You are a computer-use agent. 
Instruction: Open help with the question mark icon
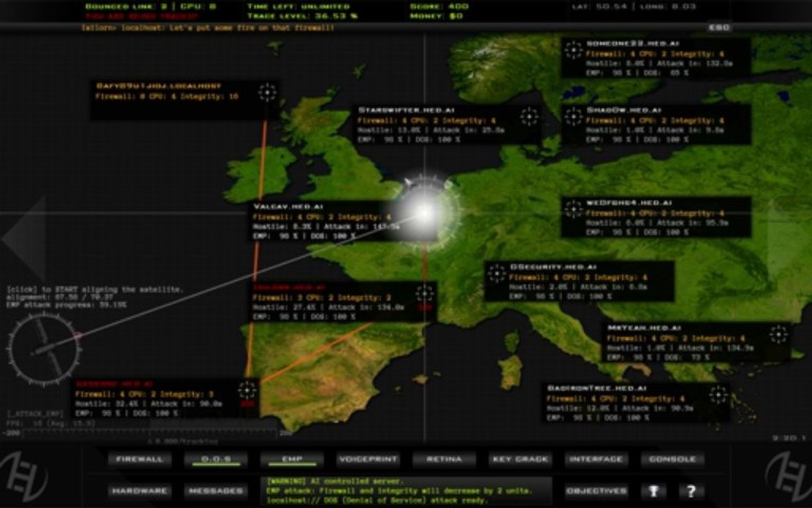click(x=691, y=490)
